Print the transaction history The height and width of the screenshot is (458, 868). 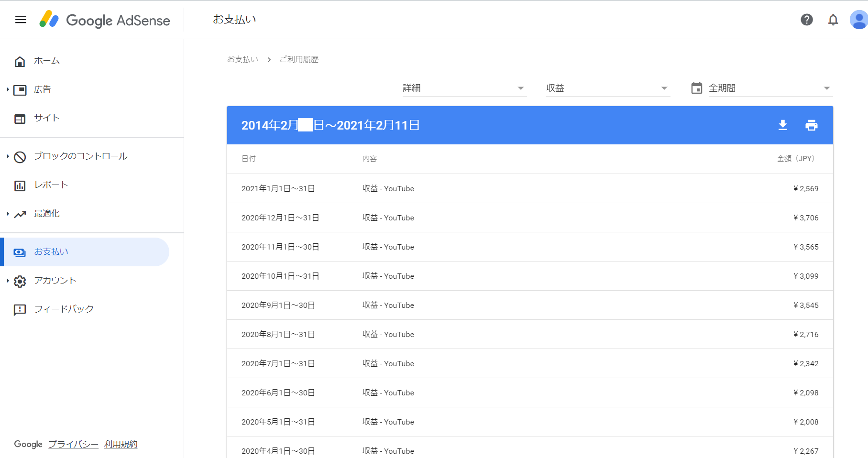click(812, 125)
